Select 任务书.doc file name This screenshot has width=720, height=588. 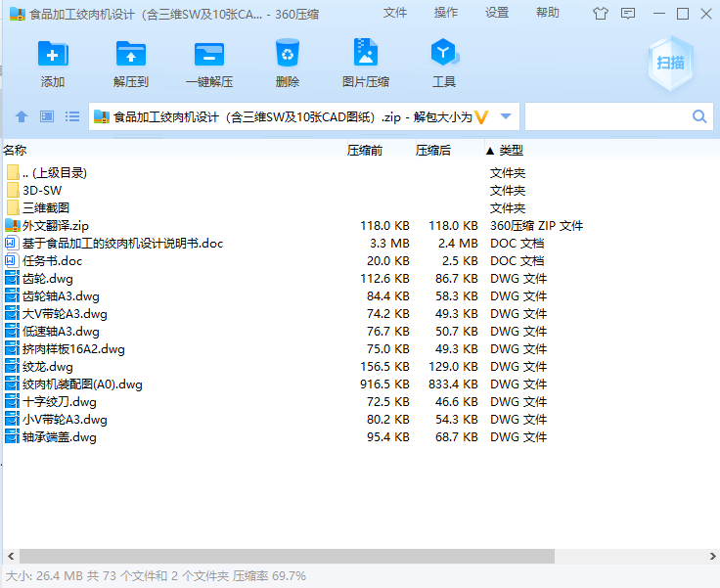pos(53,261)
